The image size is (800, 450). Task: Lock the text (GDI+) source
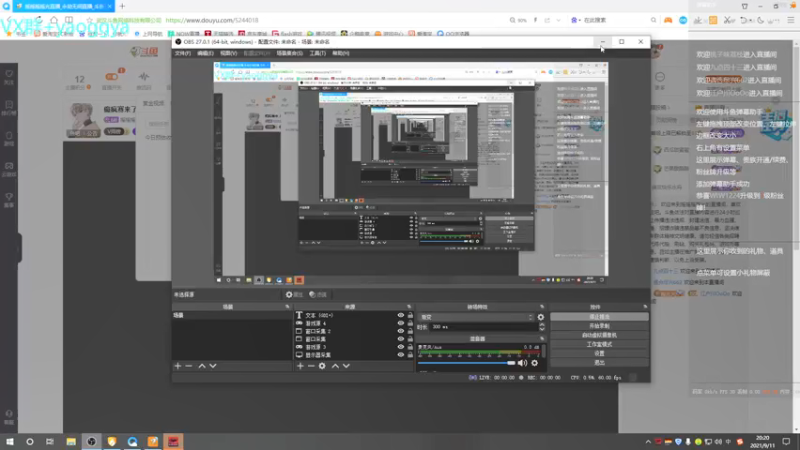(410, 315)
